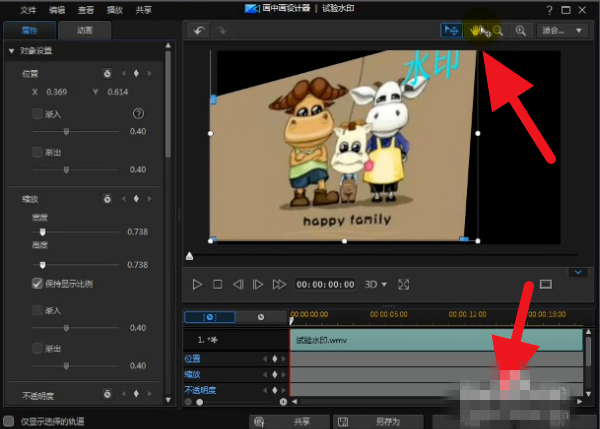Viewport: 600px width, 429px height.
Task: Click the fast forward button
Action: 280,285
